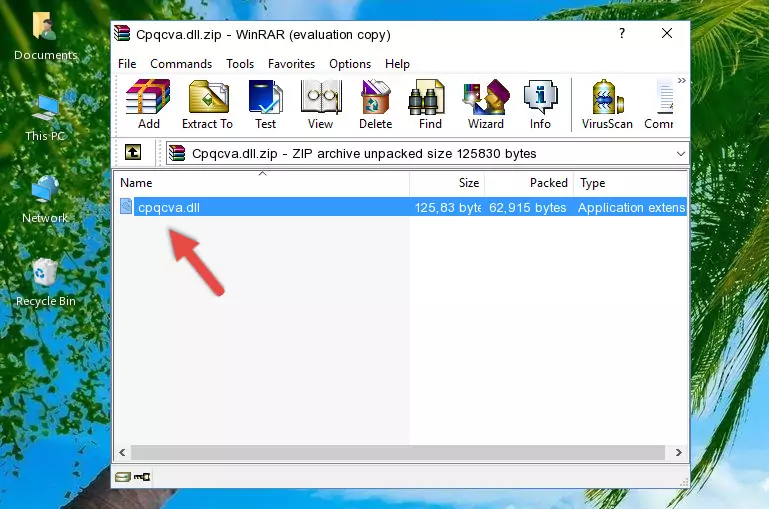Select the Documents desktop icon
The height and width of the screenshot is (509, 769).
(46, 36)
